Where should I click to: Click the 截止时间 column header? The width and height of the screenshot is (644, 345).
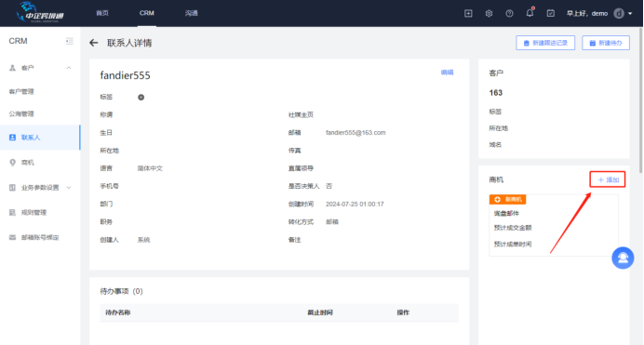(x=320, y=312)
